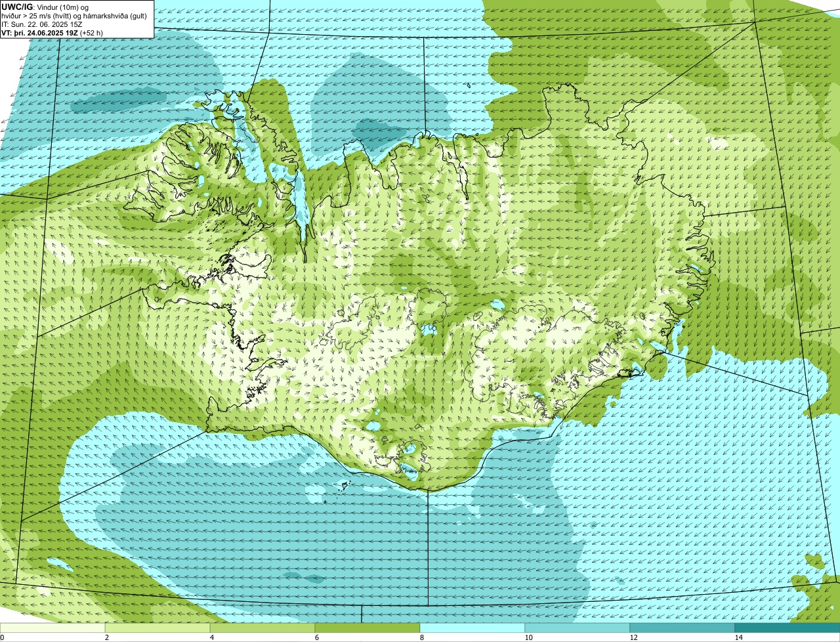Click the legend scale label "12"
This screenshot has height=642, width=840.
click(x=633, y=637)
